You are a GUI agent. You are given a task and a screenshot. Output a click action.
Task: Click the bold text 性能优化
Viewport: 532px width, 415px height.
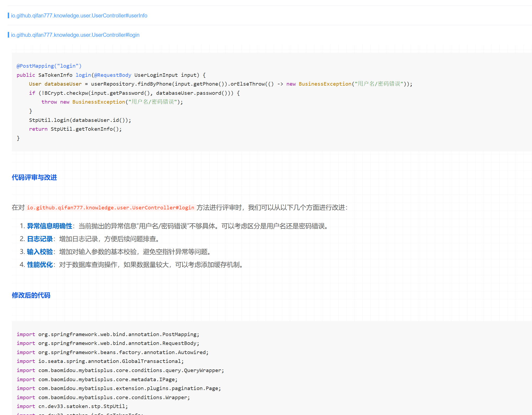tap(40, 265)
